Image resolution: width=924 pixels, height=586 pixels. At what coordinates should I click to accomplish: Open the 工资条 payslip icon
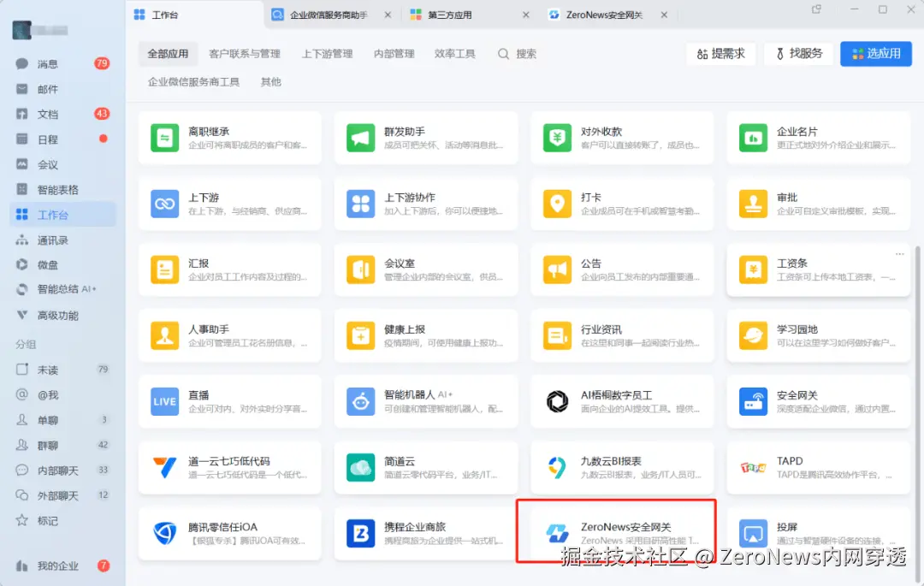(x=753, y=270)
